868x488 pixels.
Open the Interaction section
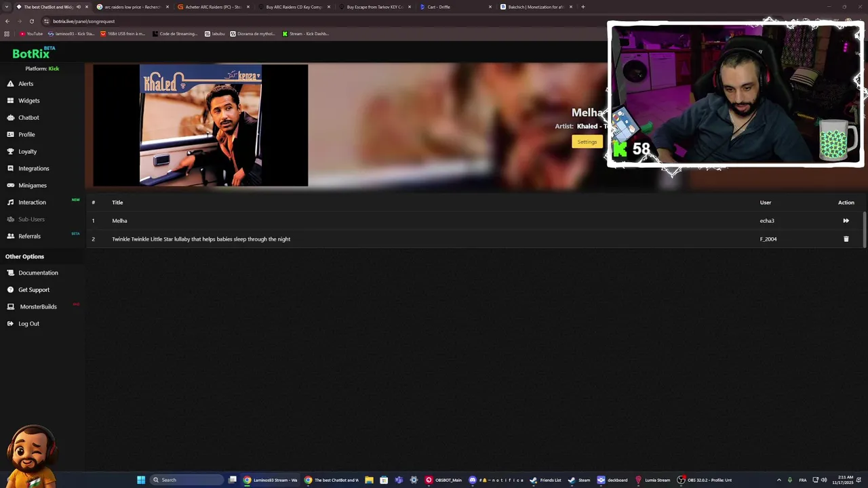click(x=32, y=202)
